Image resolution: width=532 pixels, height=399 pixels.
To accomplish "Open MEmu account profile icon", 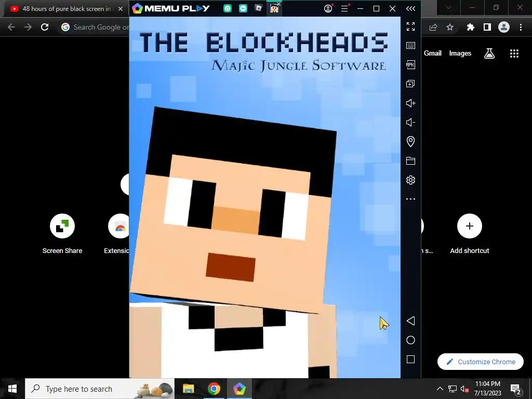I will click(x=328, y=8).
